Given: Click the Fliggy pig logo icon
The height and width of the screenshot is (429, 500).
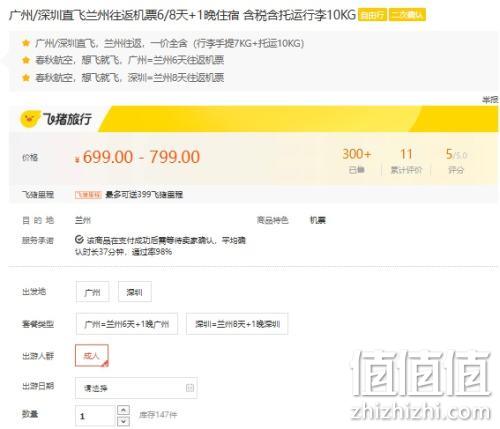Looking at the screenshot, I should 30,119.
